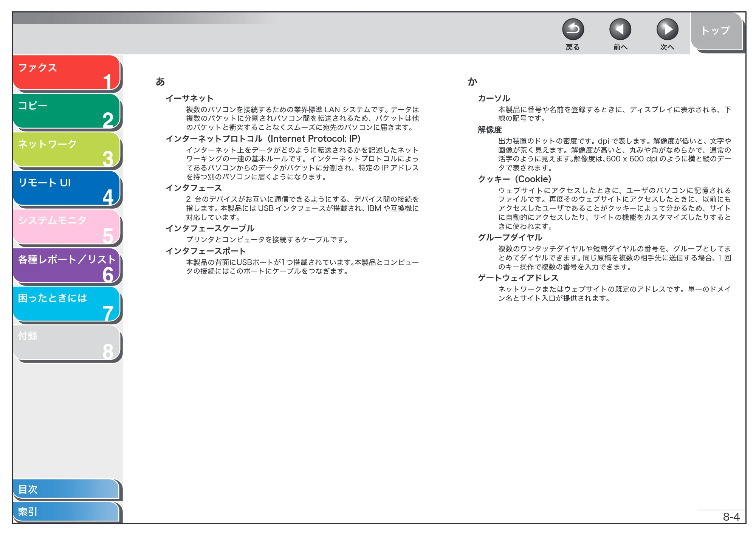Open the ファクス chapter 1 tab

(x=67, y=73)
